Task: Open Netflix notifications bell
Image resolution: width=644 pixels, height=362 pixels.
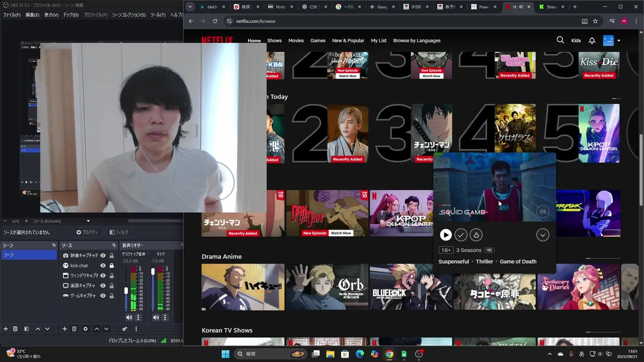Action: (x=592, y=41)
